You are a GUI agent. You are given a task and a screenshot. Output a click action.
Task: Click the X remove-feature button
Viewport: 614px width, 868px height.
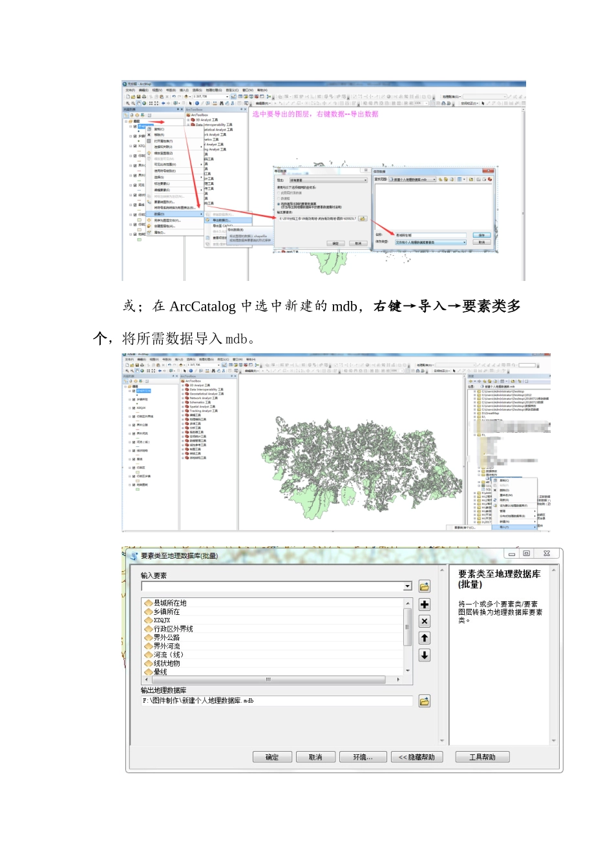coord(424,621)
